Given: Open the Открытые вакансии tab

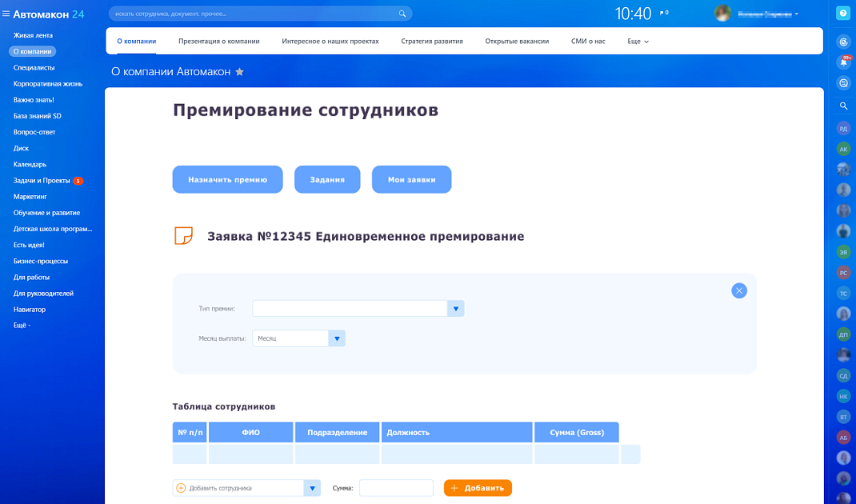Looking at the screenshot, I should tap(517, 41).
